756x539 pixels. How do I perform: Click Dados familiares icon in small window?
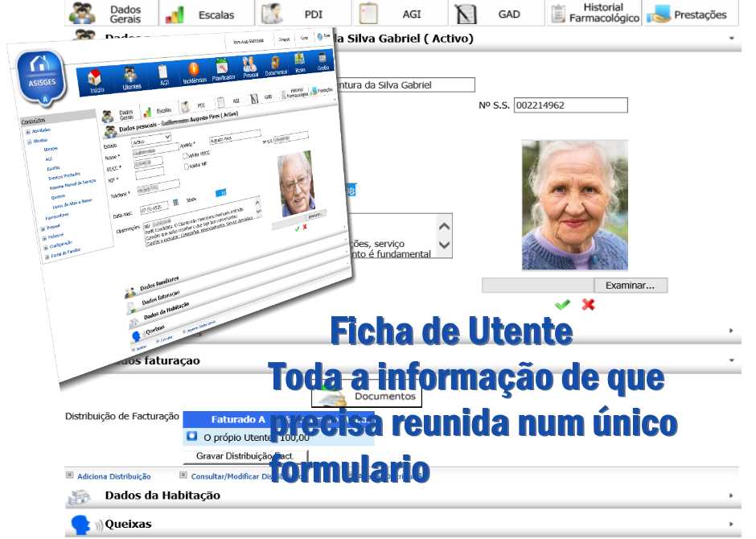click(x=130, y=292)
